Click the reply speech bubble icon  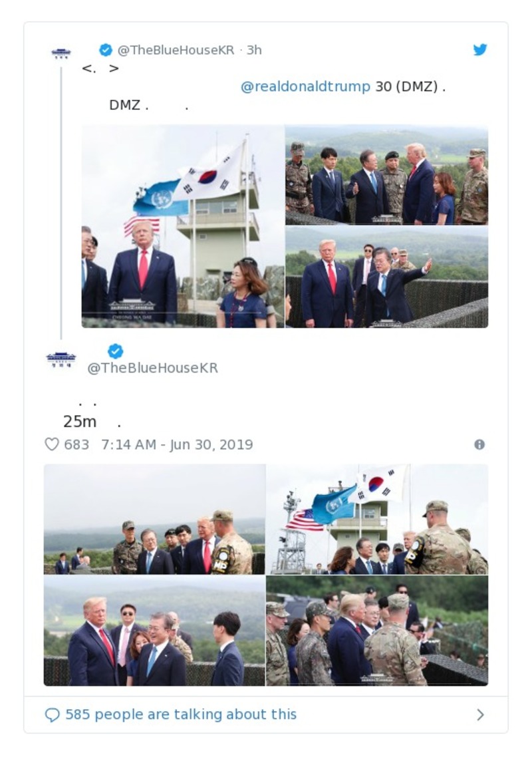click(x=53, y=714)
